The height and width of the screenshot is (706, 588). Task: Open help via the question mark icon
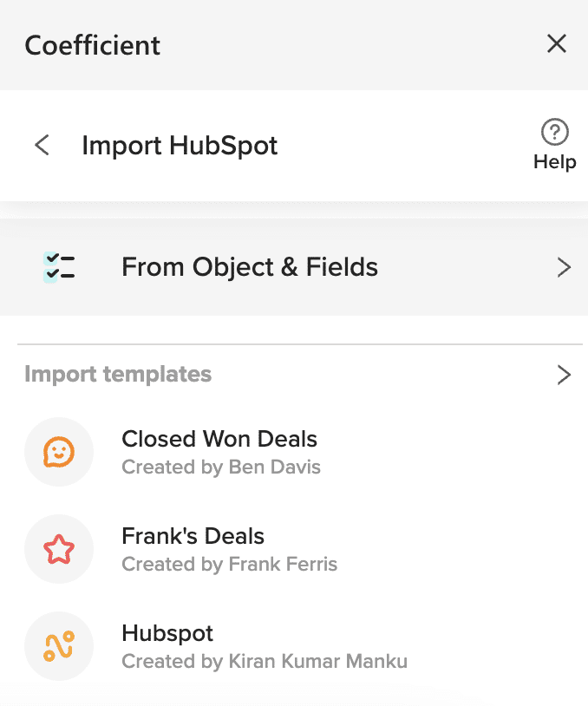[554, 133]
